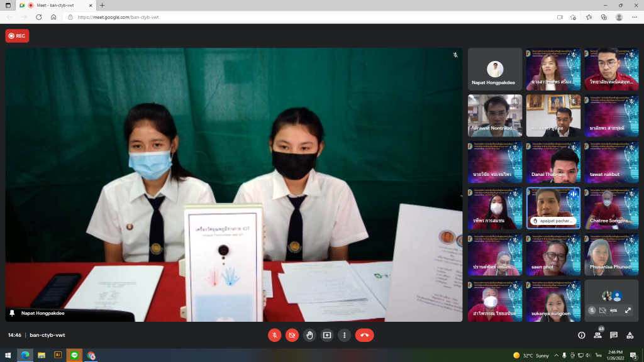Select the Meet - ban-ctyb-vwt tab
The width and height of the screenshot is (644, 362).
coord(55,5)
